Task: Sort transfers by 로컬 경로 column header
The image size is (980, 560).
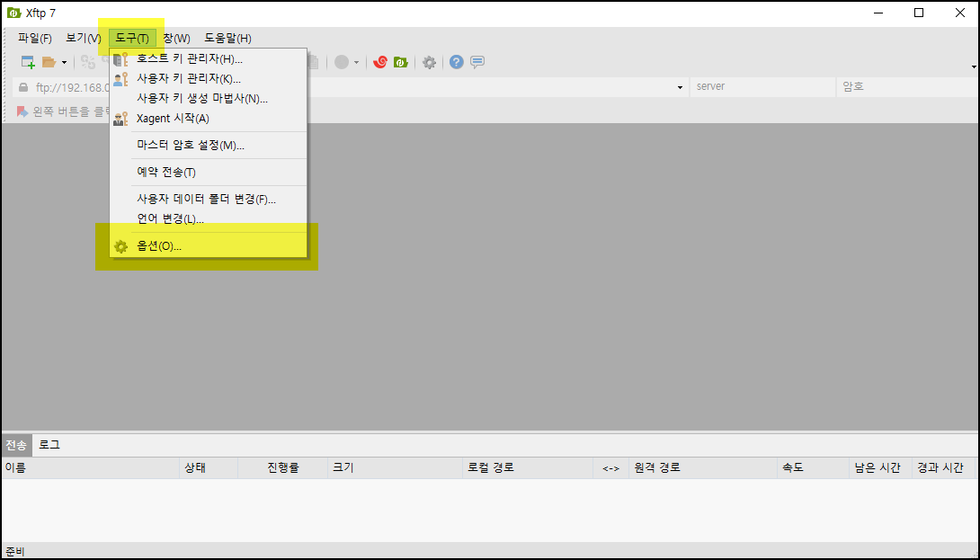Action: coord(528,467)
